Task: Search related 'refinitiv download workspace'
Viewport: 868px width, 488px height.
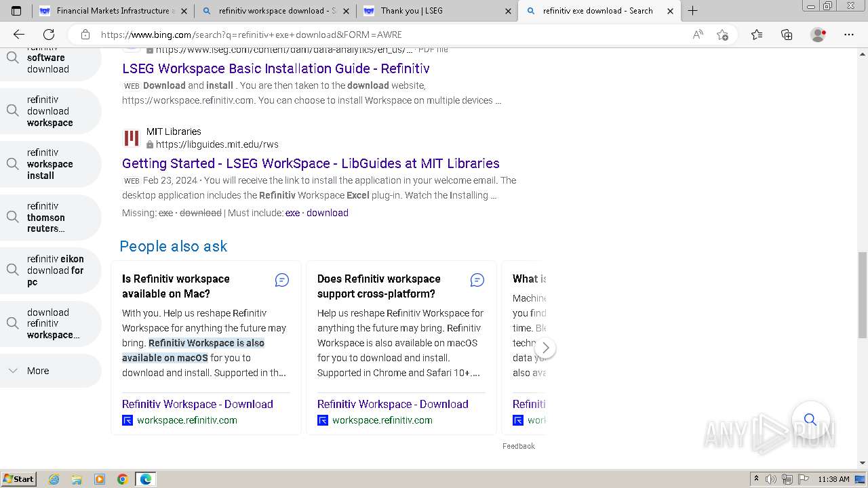Action: [x=51, y=111]
